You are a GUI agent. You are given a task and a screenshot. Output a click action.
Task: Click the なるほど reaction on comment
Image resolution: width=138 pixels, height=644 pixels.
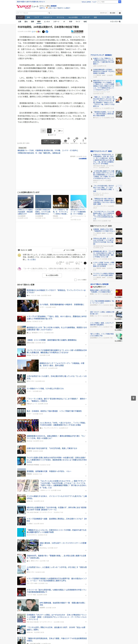pos(70,263)
